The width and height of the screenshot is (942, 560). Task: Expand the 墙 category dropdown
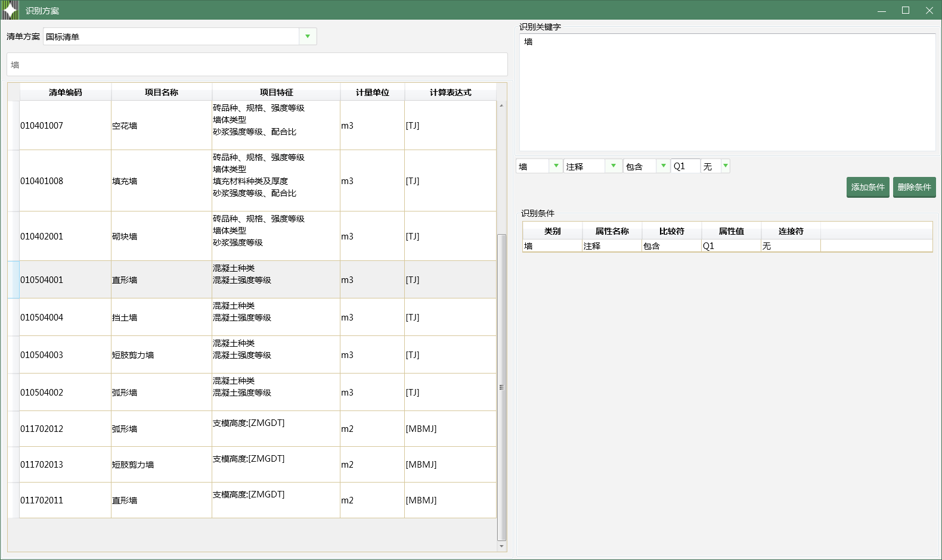[x=556, y=166]
